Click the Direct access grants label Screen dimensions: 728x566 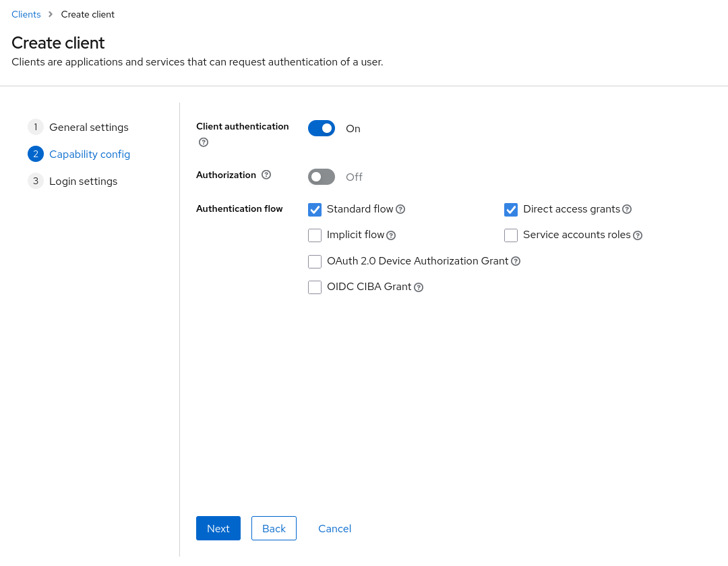(x=572, y=209)
